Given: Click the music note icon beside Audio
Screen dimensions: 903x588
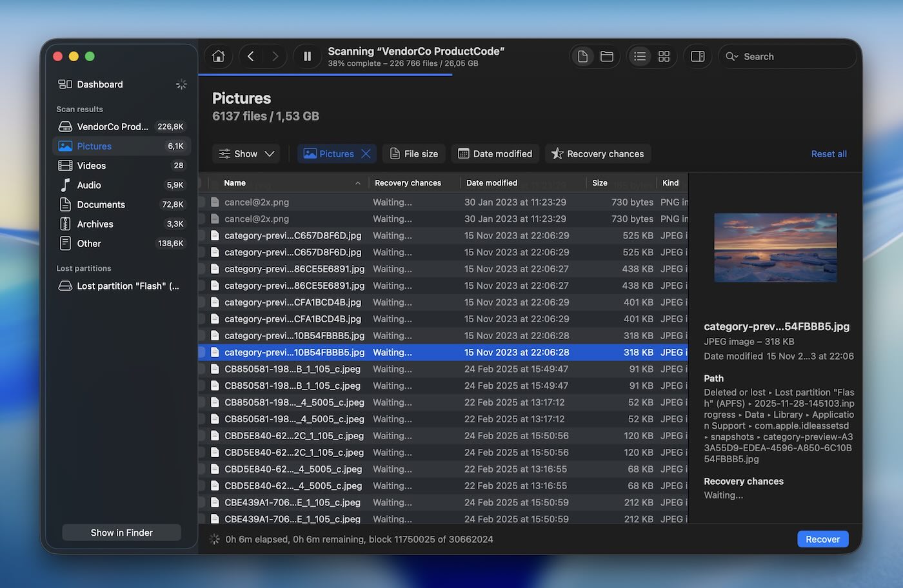Looking at the screenshot, I should (65, 185).
